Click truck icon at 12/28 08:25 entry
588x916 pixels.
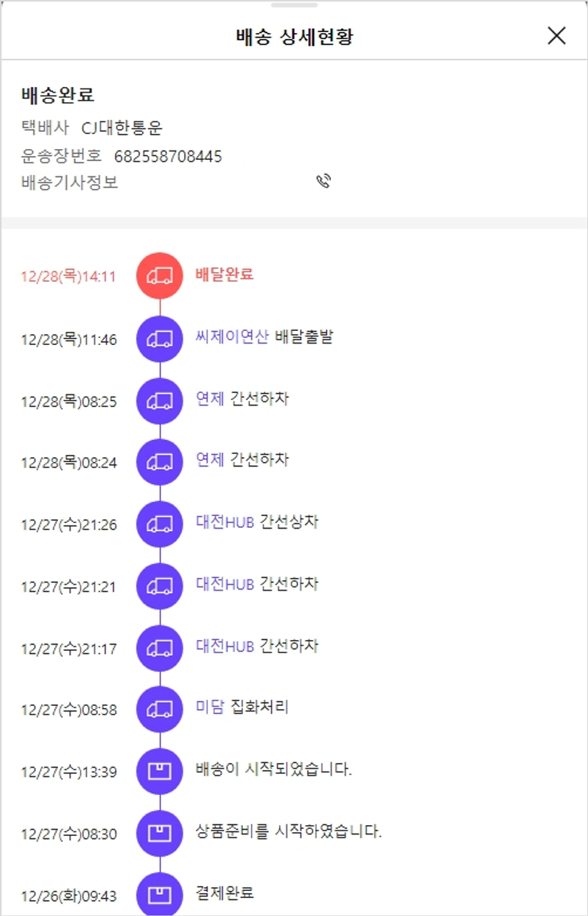click(x=160, y=400)
